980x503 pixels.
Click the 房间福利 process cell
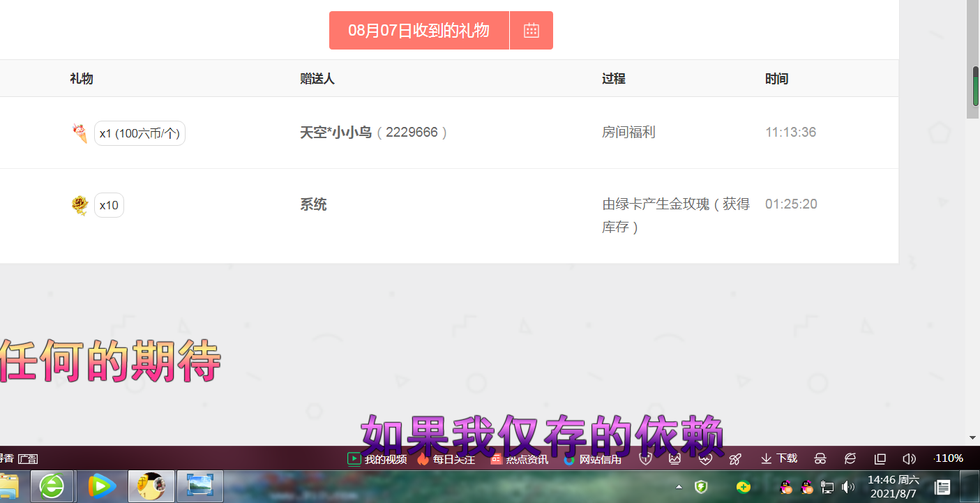(x=628, y=133)
